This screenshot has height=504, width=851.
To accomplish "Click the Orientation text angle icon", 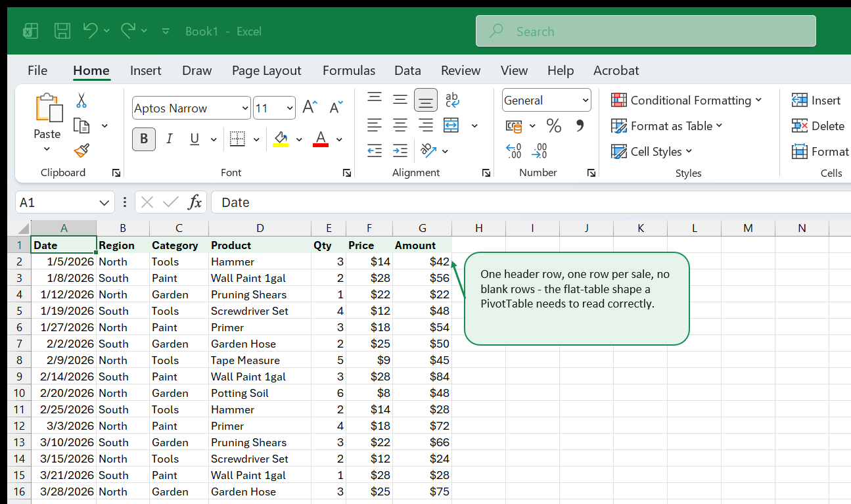I will [x=428, y=150].
